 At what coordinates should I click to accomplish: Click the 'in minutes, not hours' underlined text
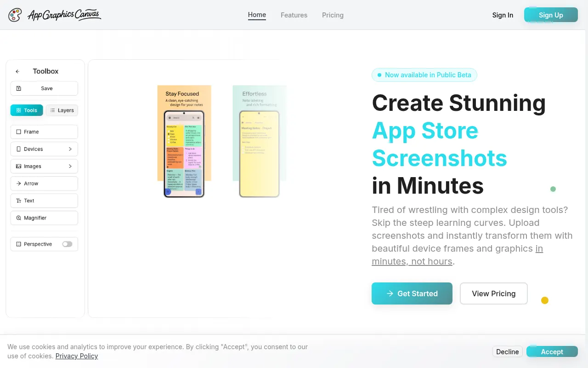click(x=458, y=255)
